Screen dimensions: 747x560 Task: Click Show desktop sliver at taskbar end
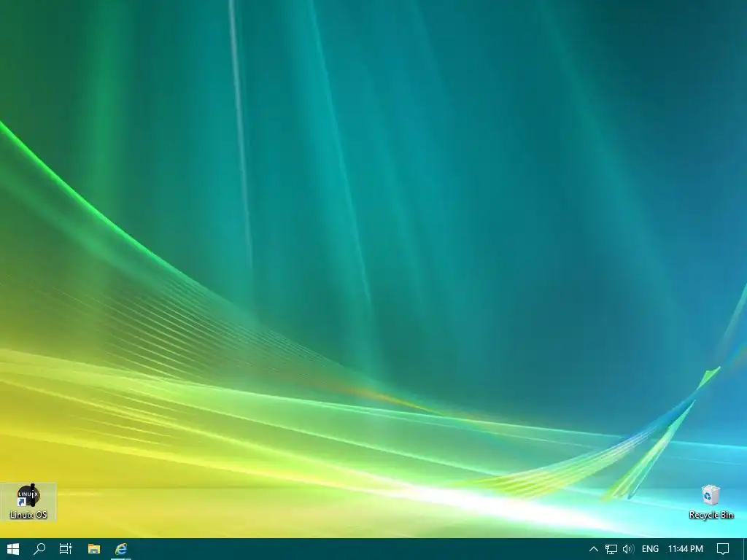click(745, 549)
